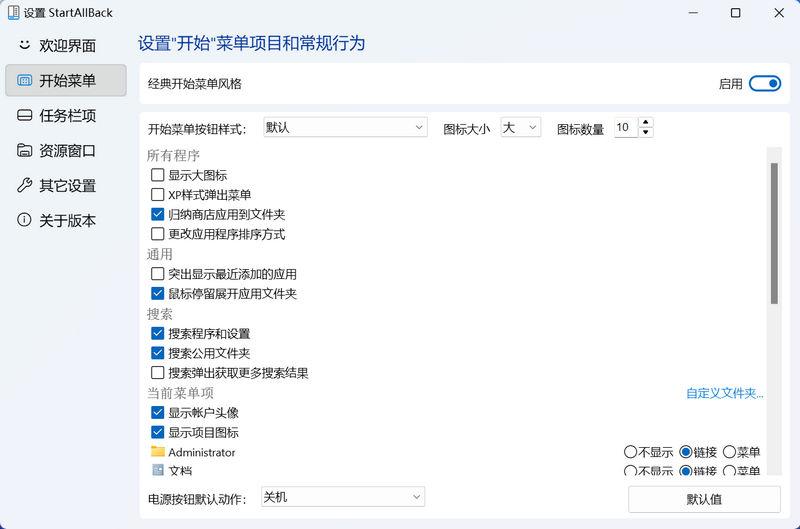Enable the 显示大图标 checkbox
800x529 pixels.
(157, 175)
